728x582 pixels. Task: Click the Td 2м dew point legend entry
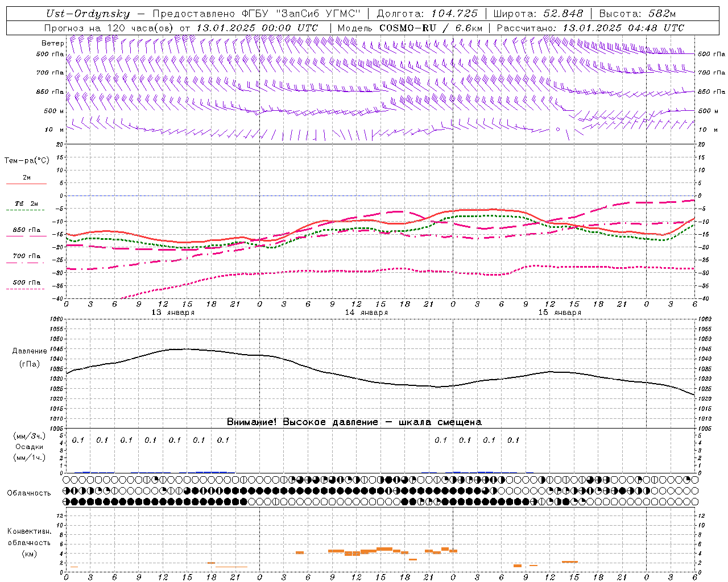pos(27,203)
